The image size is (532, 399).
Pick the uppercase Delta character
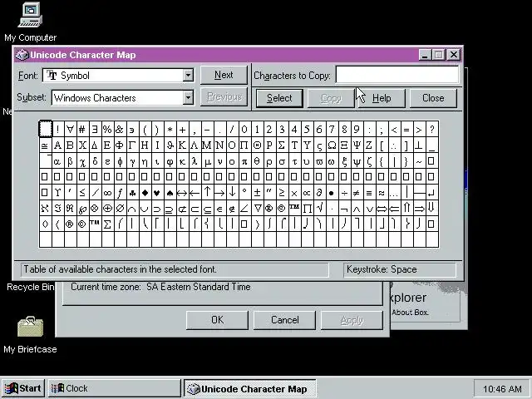tap(95, 145)
